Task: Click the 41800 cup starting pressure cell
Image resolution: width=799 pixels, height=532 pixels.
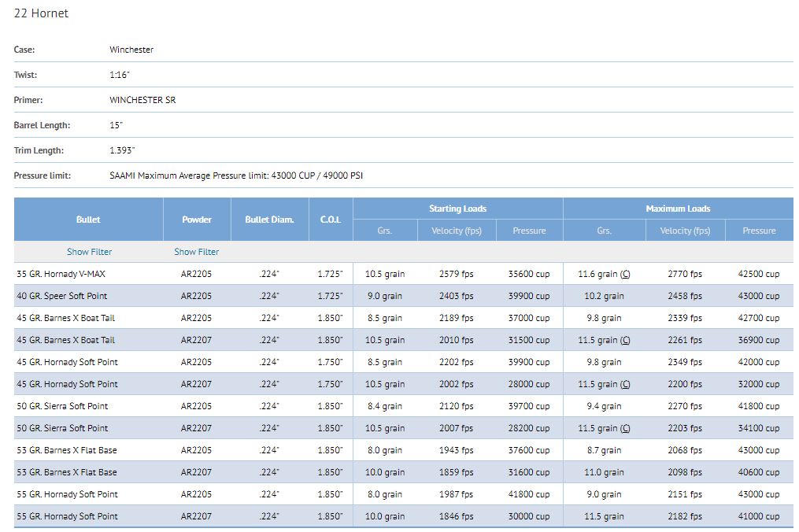Action: 529,494
